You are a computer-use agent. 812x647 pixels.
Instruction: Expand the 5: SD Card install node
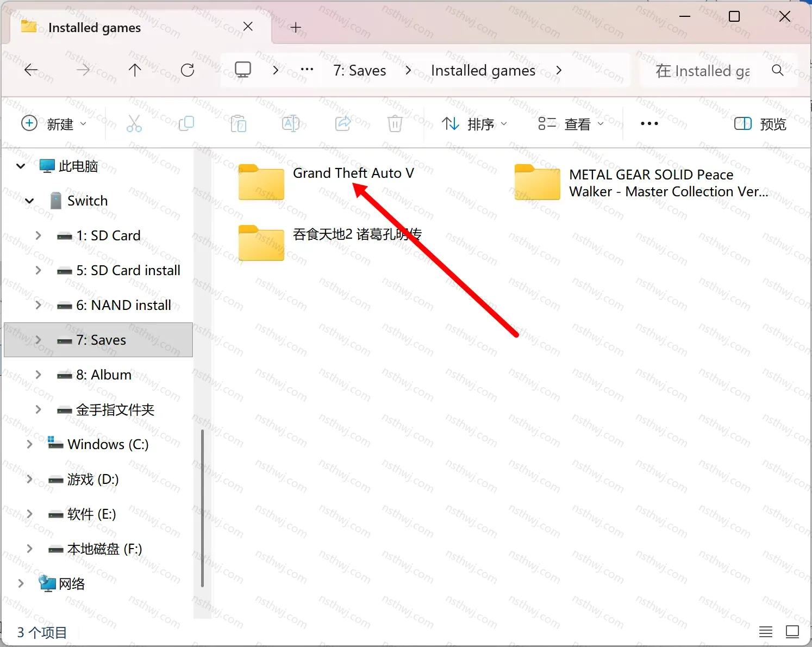pyautogui.click(x=38, y=270)
